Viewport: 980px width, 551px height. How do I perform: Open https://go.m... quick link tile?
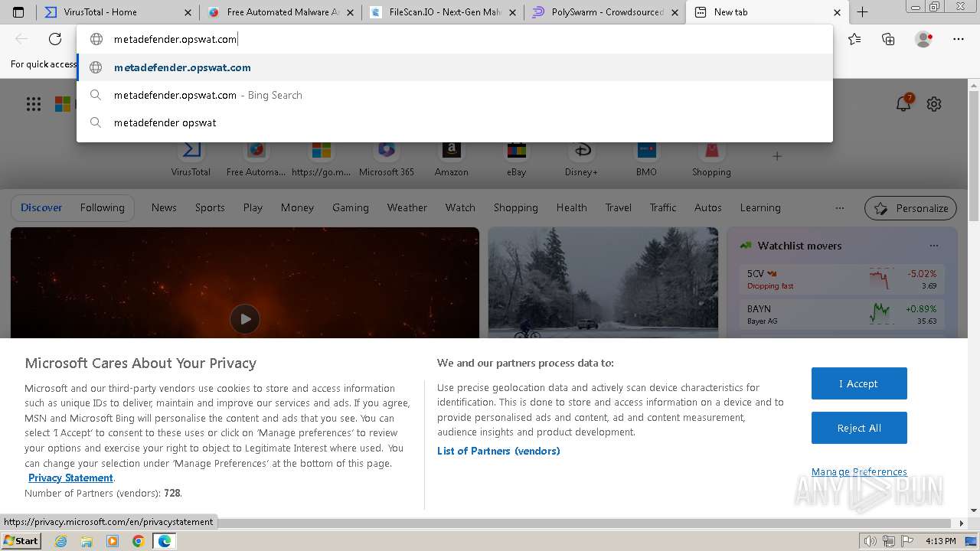click(321, 158)
